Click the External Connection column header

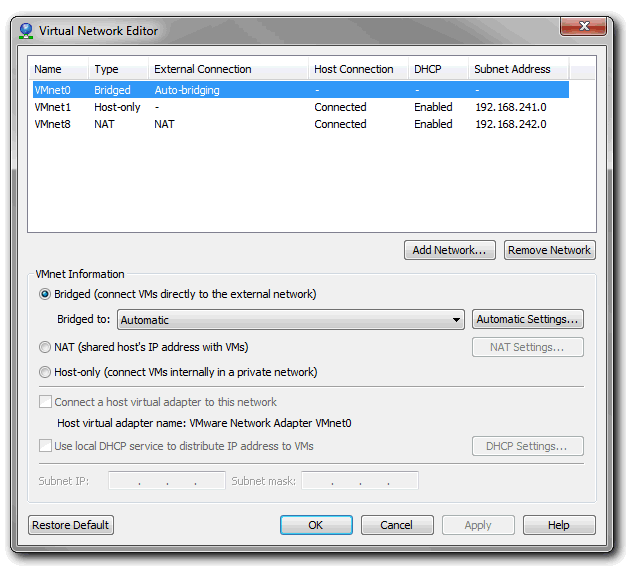tap(228, 69)
